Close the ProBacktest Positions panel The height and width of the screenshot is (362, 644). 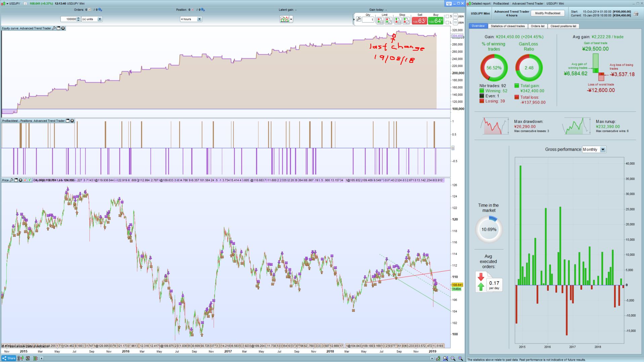click(72, 121)
